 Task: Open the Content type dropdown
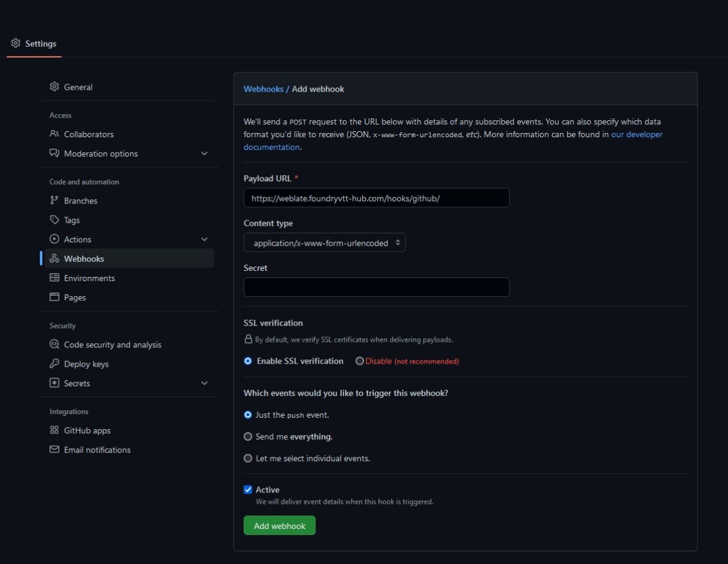(x=325, y=243)
